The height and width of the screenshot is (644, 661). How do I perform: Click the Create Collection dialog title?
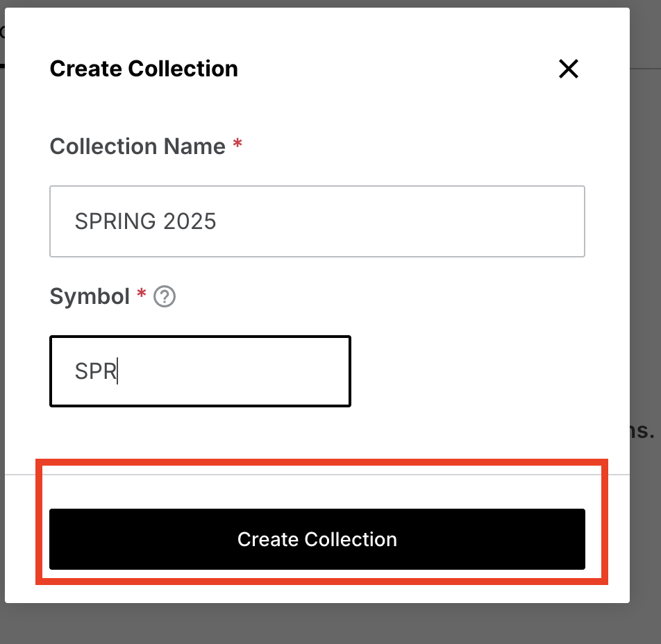(144, 69)
